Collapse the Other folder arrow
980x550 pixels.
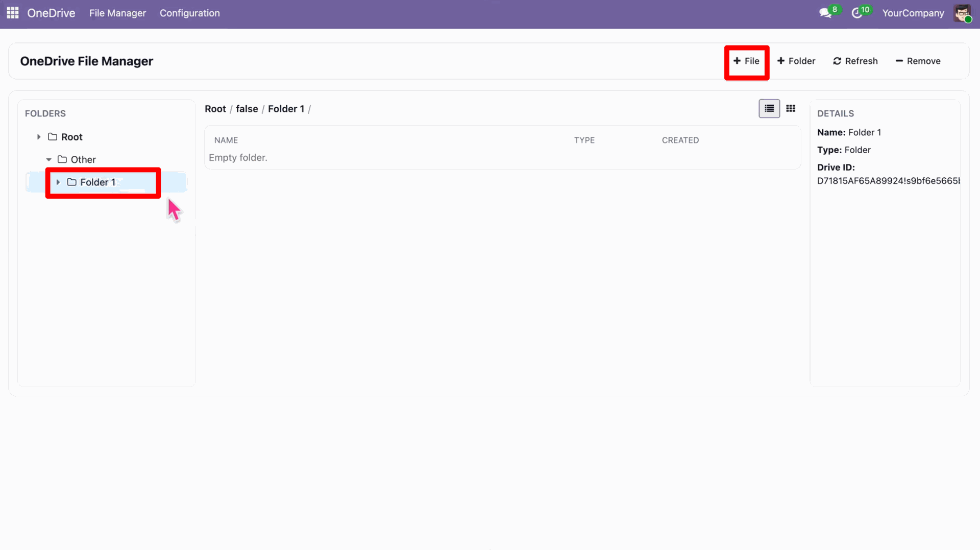coord(49,159)
